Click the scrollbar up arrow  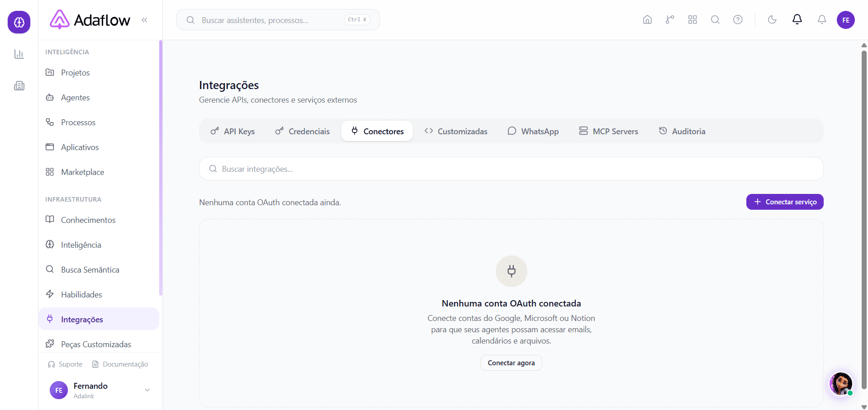pos(864,45)
